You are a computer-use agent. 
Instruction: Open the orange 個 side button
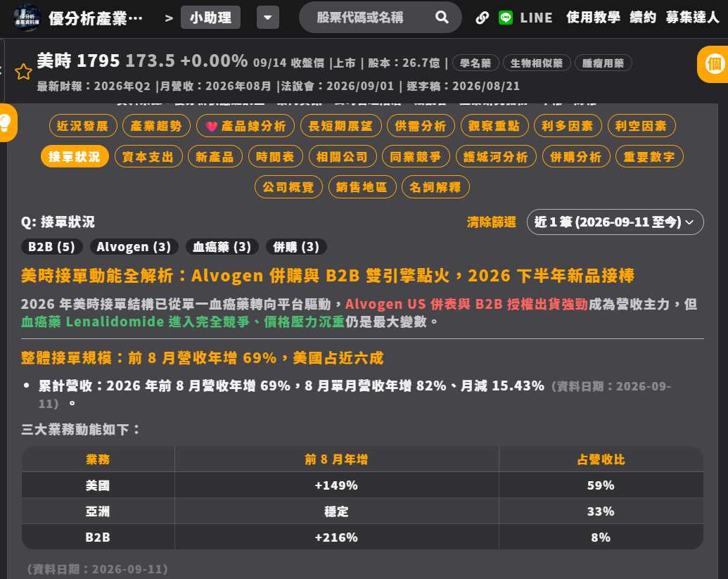[714, 64]
